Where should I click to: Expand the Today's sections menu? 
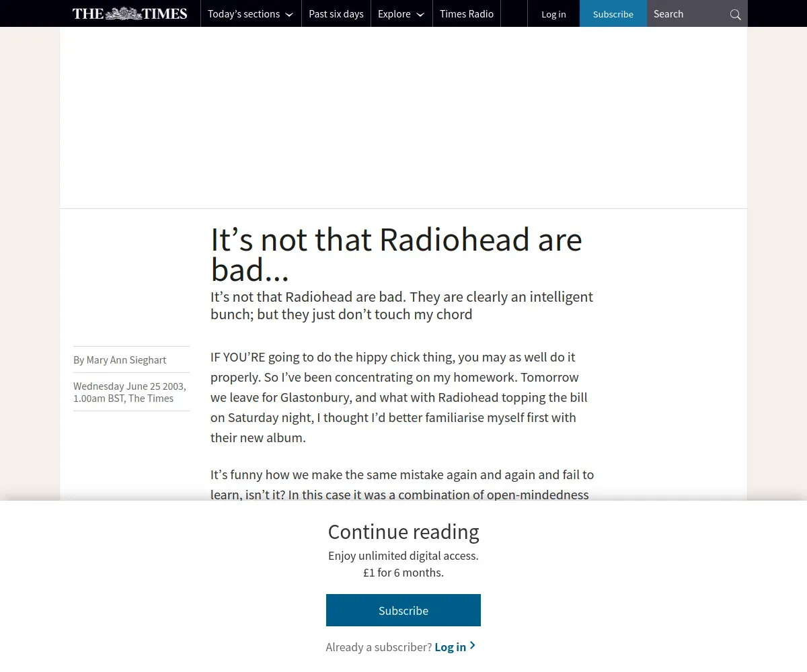251,13
